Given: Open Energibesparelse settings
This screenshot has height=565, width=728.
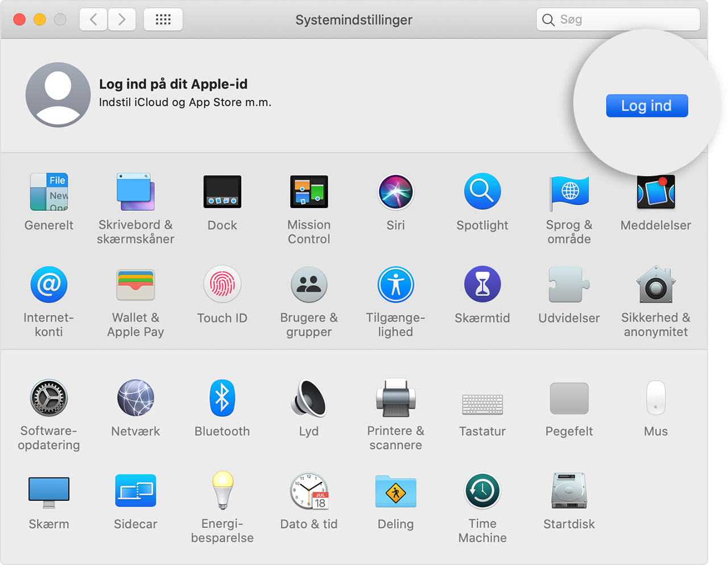Looking at the screenshot, I should 222,491.
